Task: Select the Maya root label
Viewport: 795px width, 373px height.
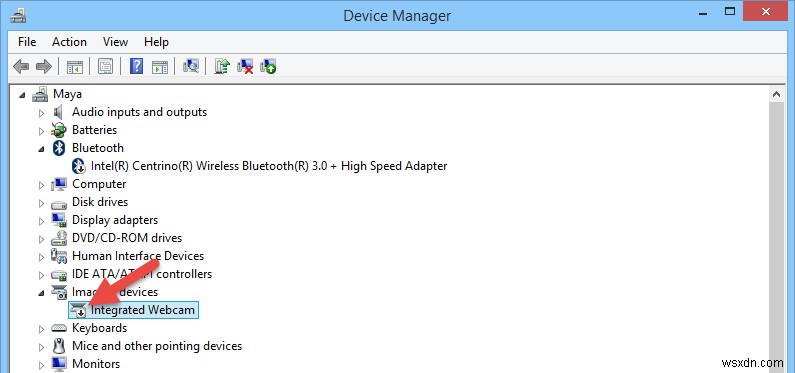Action: click(x=67, y=94)
